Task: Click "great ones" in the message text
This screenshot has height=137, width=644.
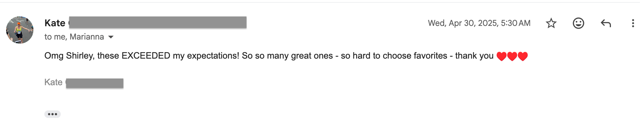Action: click(312, 56)
